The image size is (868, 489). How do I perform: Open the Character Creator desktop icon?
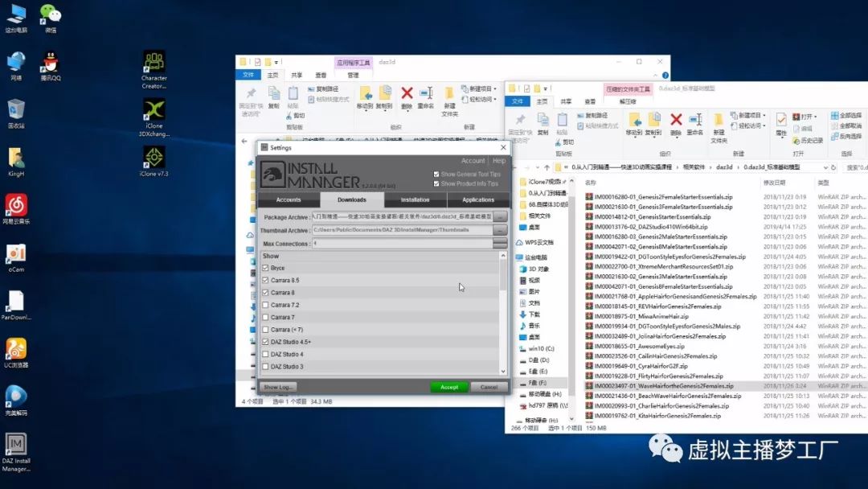(154, 70)
